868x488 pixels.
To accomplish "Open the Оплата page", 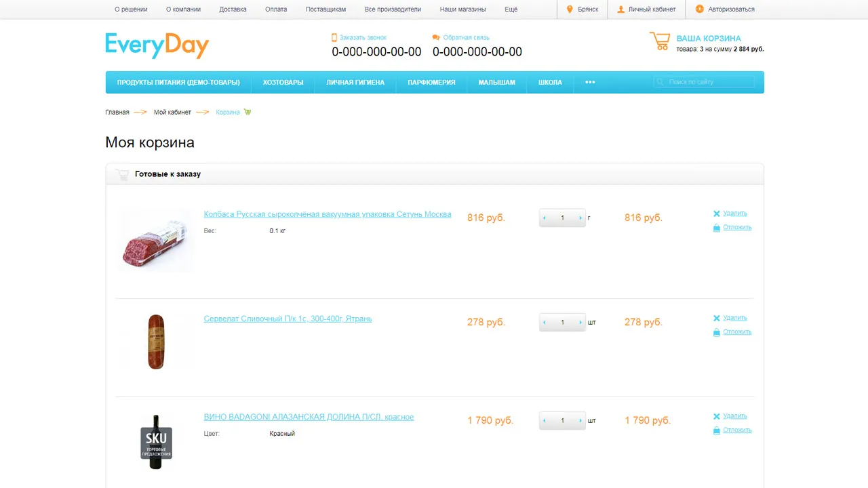I will click(276, 9).
